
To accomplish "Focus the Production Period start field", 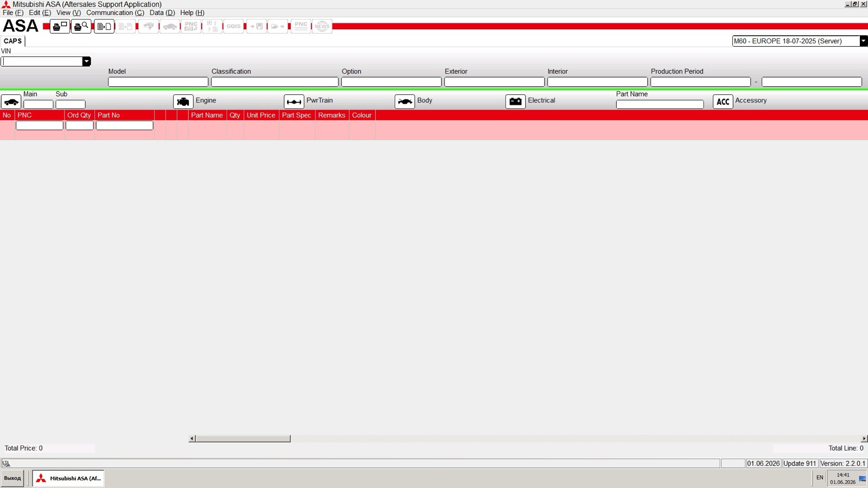I will 700,82.
